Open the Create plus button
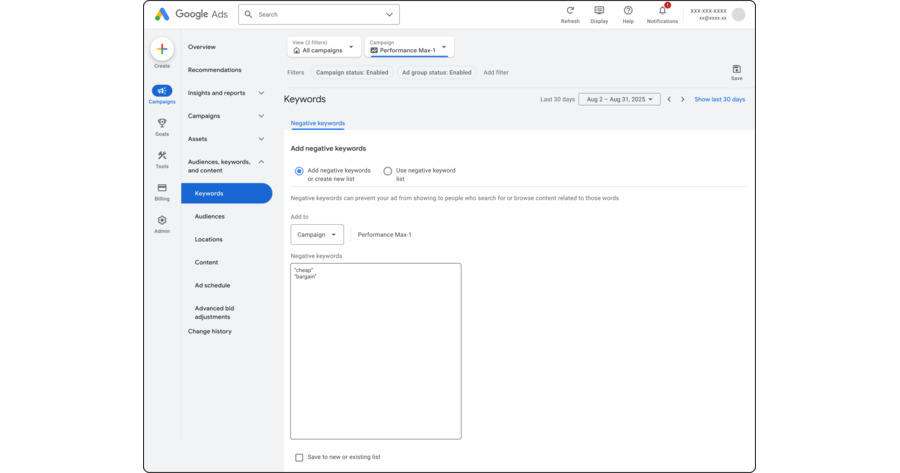Viewport: 900px width, 473px height. [162, 49]
